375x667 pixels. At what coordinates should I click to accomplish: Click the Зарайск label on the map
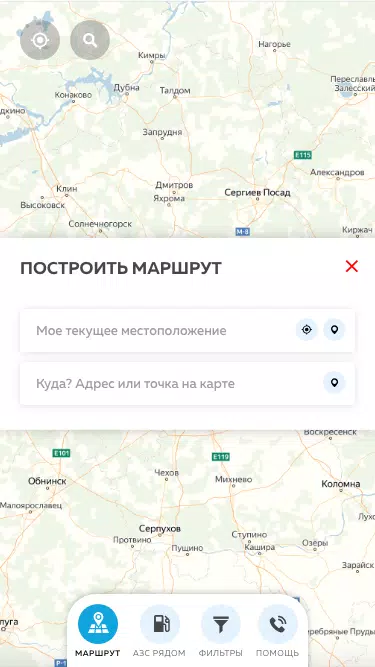coord(358,565)
